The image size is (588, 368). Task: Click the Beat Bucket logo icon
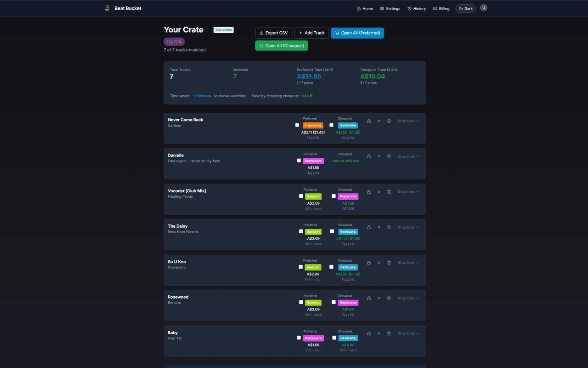point(107,8)
